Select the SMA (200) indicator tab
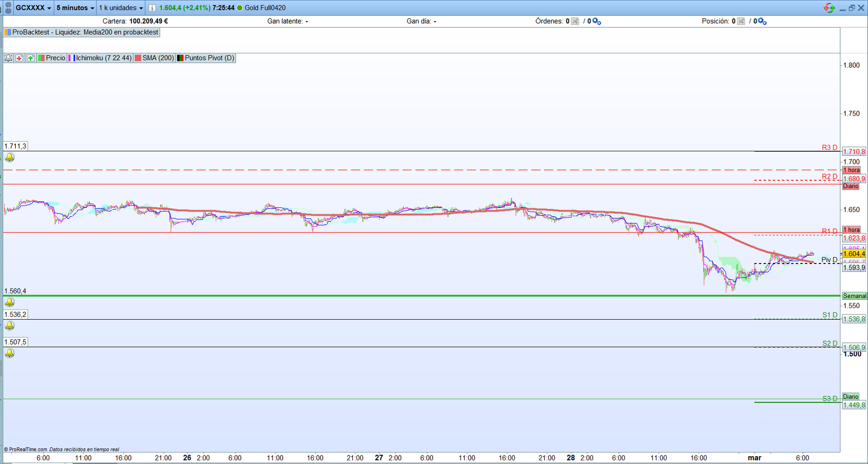 155,58
